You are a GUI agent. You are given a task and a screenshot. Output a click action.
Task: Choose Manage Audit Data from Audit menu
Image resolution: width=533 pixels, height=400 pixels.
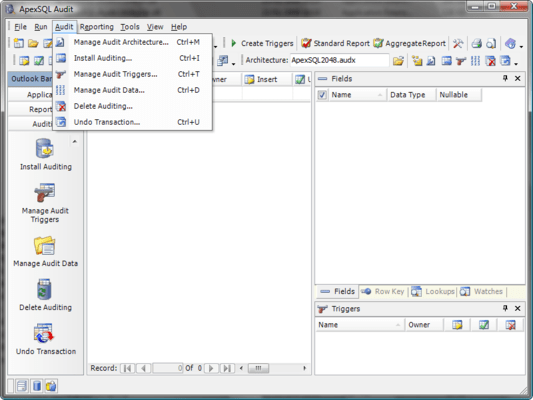coord(133,90)
